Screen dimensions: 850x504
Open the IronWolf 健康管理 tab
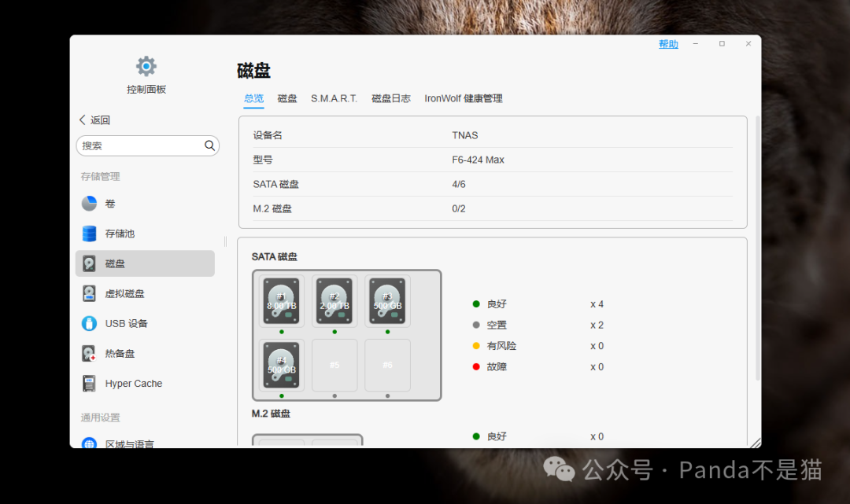tap(463, 98)
